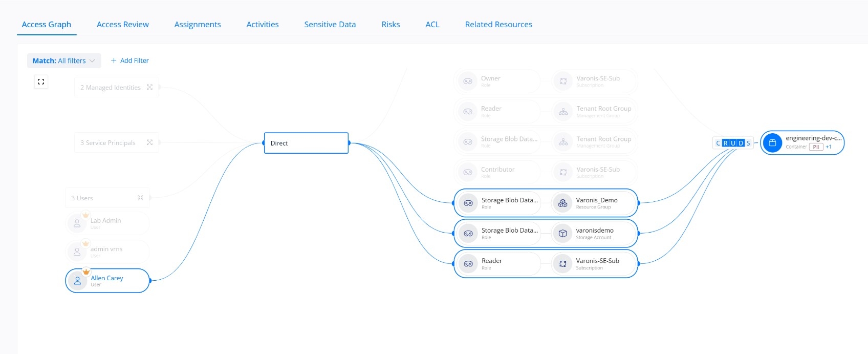
Task: Click the fit-to-screen graph icon
Action: pyautogui.click(x=41, y=81)
